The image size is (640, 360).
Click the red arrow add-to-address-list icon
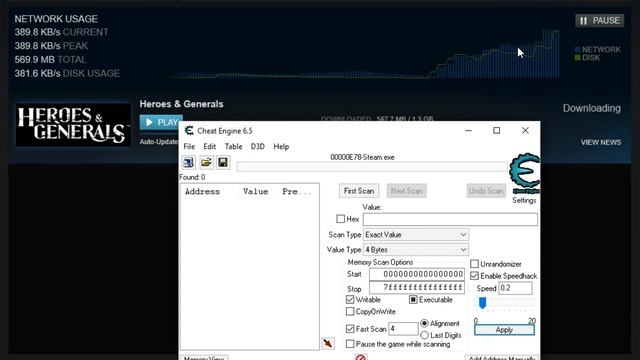tap(328, 343)
